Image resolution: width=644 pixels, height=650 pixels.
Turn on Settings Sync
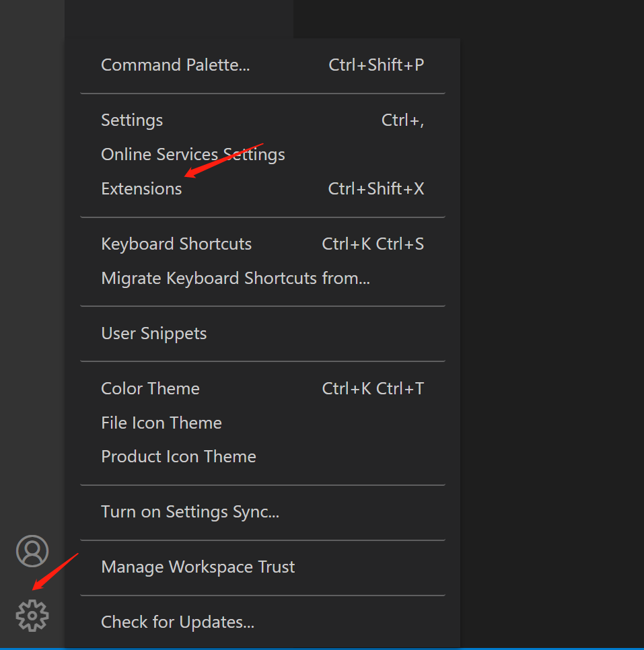190,512
